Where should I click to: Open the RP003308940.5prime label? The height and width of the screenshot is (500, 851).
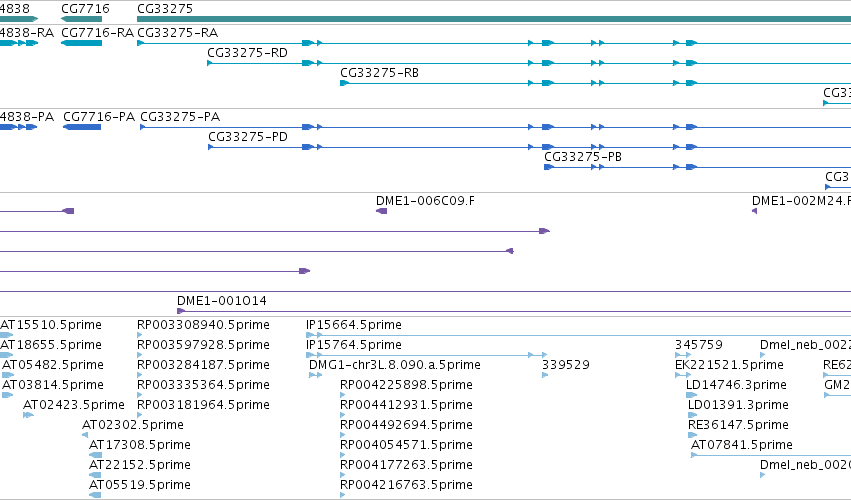(204, 325)
